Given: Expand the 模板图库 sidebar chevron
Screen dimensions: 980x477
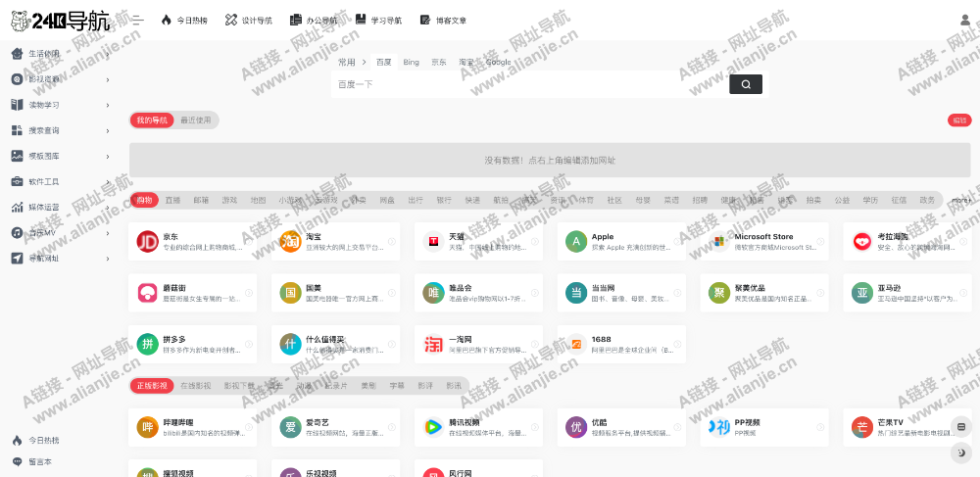Looking at the screenshot, I should pos(108,157).
